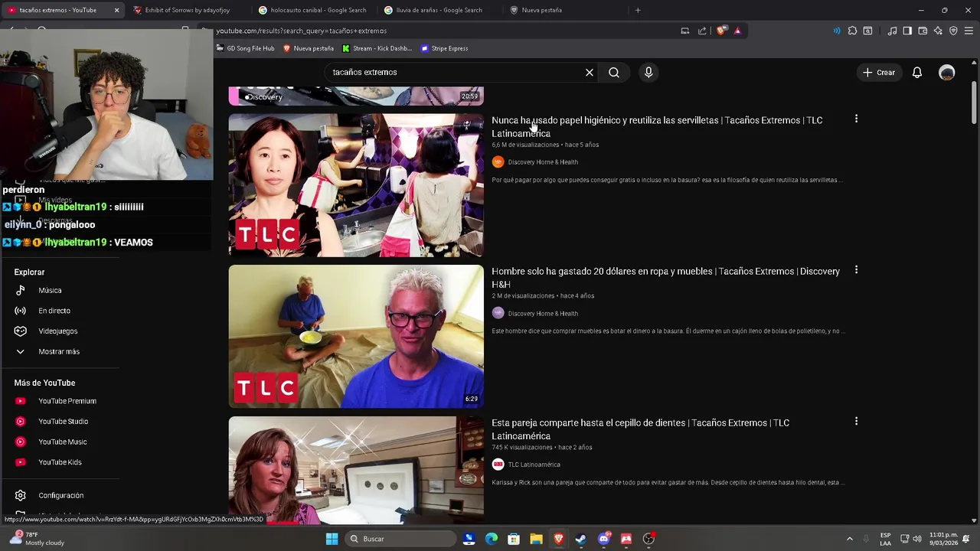Image resolution: width=980 pixels, height=551 pixels.
Task: Toggle Brave sidebar panel icon
Action: tap(907, 31)
